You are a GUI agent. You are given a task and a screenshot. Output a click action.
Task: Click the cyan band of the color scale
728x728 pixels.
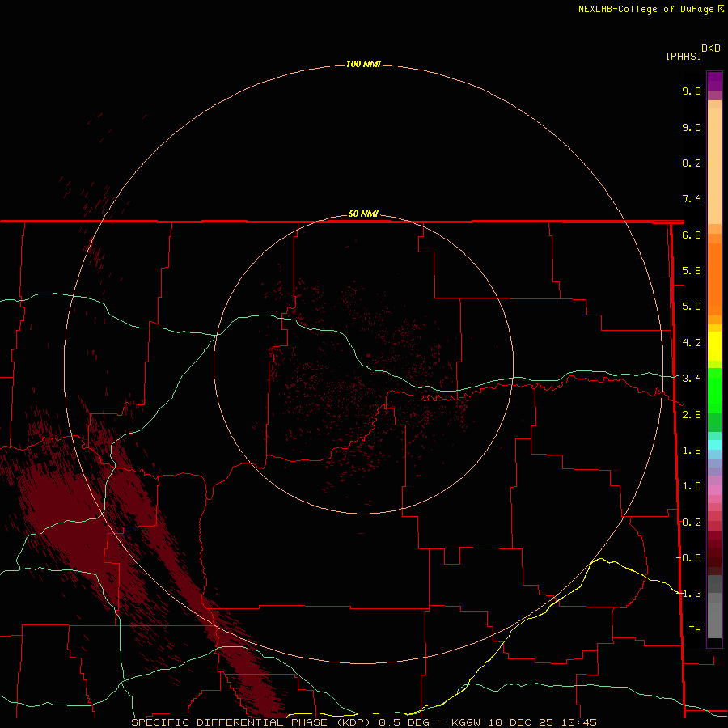(714, 445)
